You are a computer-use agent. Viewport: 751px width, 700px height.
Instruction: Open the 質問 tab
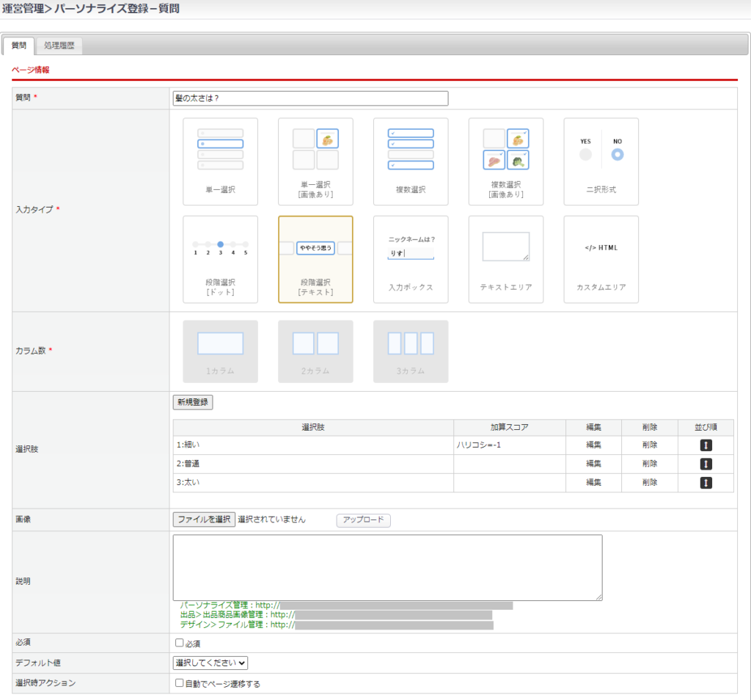[19, 45]
